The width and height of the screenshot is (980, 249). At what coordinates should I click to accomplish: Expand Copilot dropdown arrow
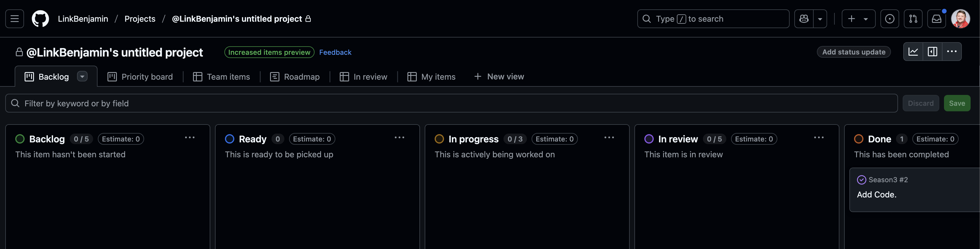pyautogui.click(x=820, y=19)
